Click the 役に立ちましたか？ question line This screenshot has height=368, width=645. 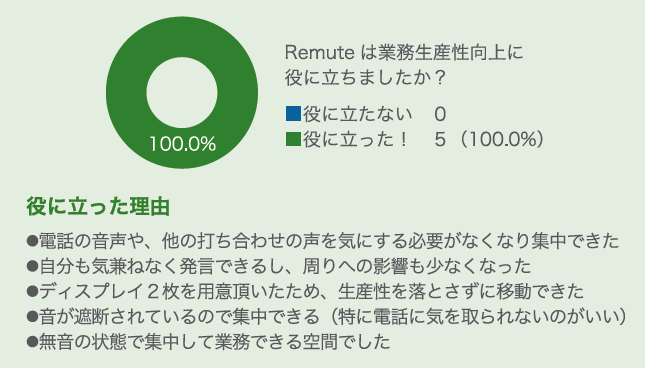[365, 77]
